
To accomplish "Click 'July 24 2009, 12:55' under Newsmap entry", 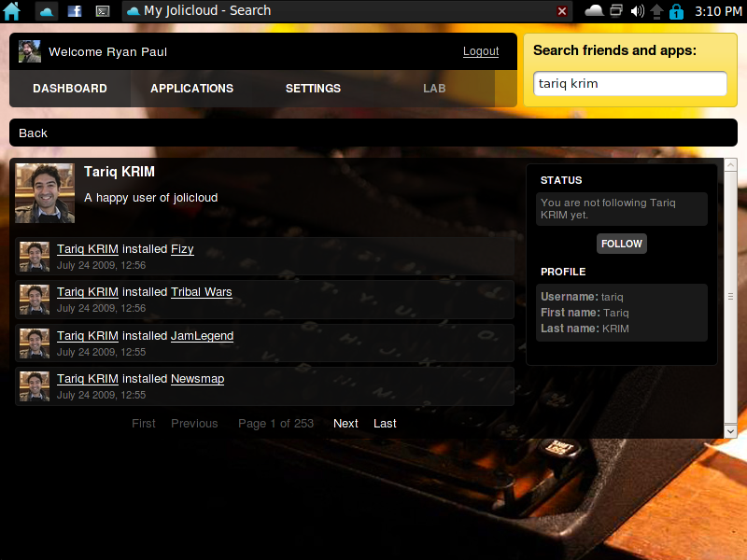I will [101, 395].
